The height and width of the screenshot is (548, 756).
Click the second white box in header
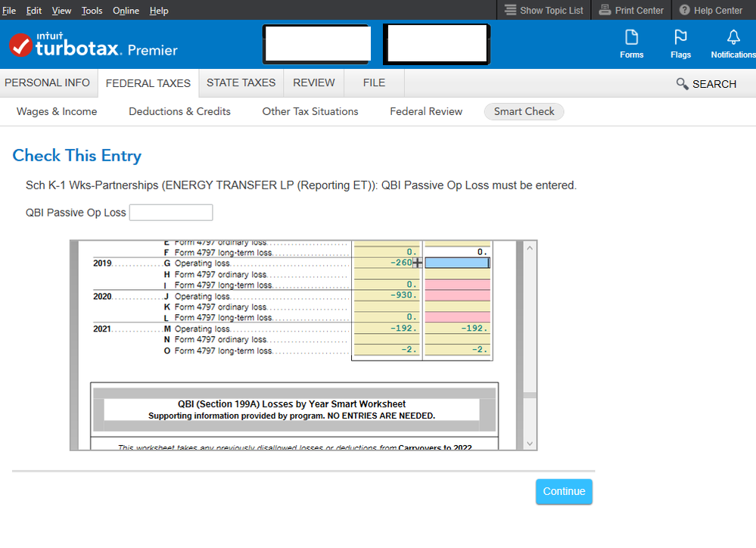pos(437,44)
